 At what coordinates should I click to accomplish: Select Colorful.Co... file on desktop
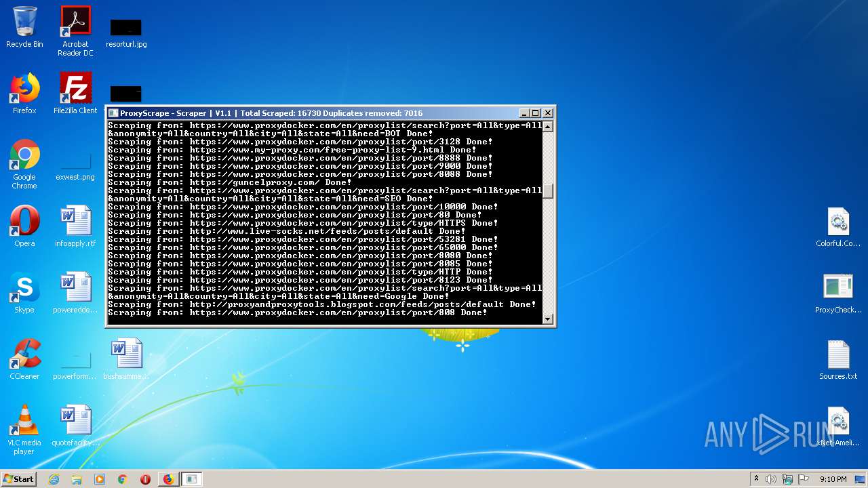tap(838, 227)
